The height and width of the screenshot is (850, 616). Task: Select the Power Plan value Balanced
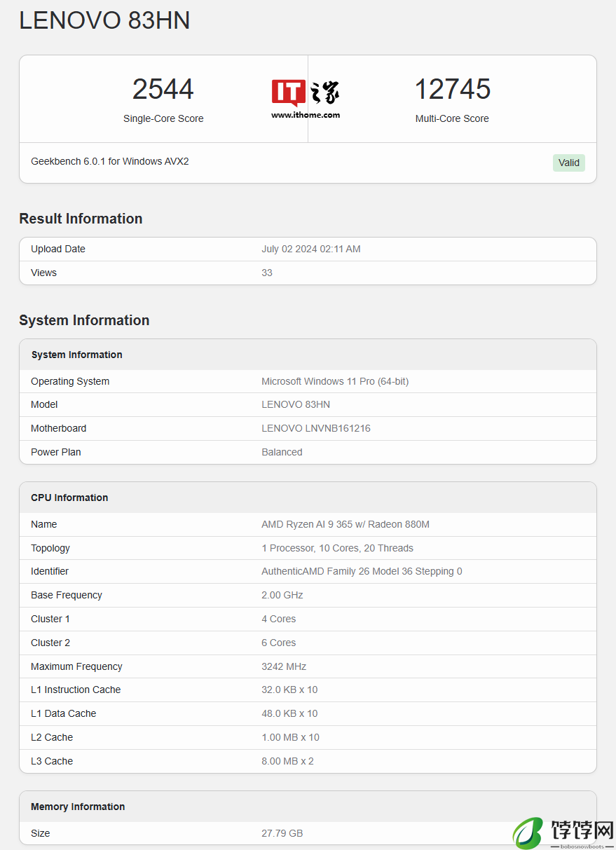[x=282, y=452]
